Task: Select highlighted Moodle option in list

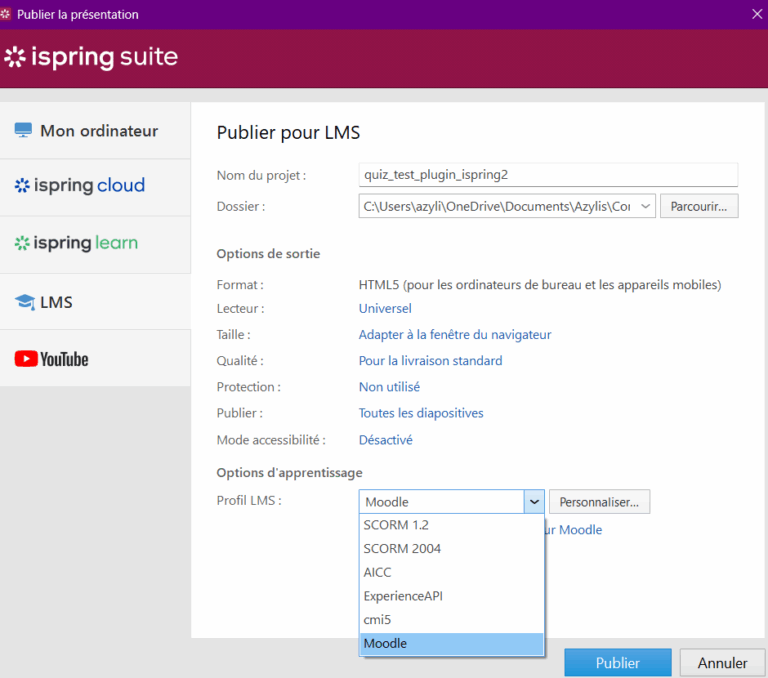Action: (452, 644)
